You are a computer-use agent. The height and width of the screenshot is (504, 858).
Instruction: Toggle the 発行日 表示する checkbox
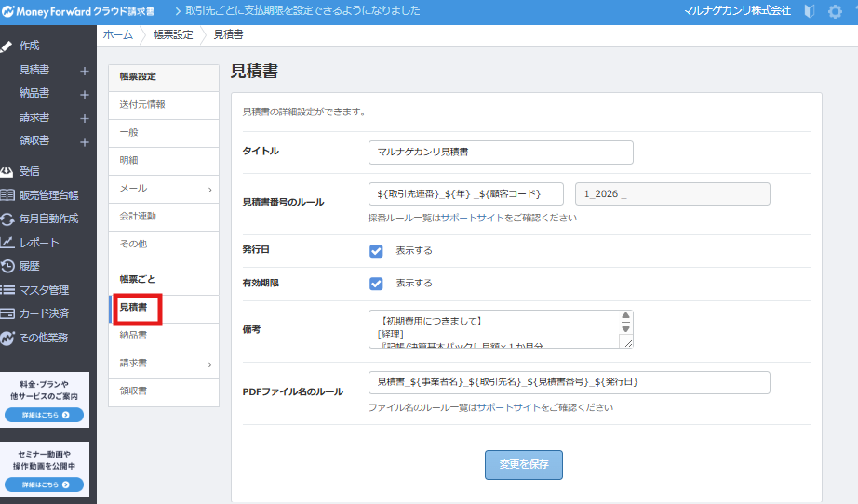(x=376, y=251)
